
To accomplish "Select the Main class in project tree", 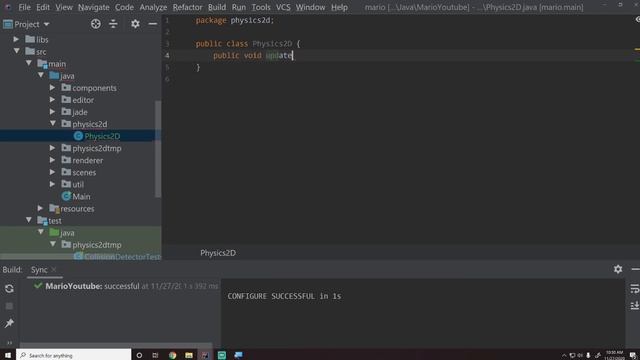I will (x=81, y=196).
